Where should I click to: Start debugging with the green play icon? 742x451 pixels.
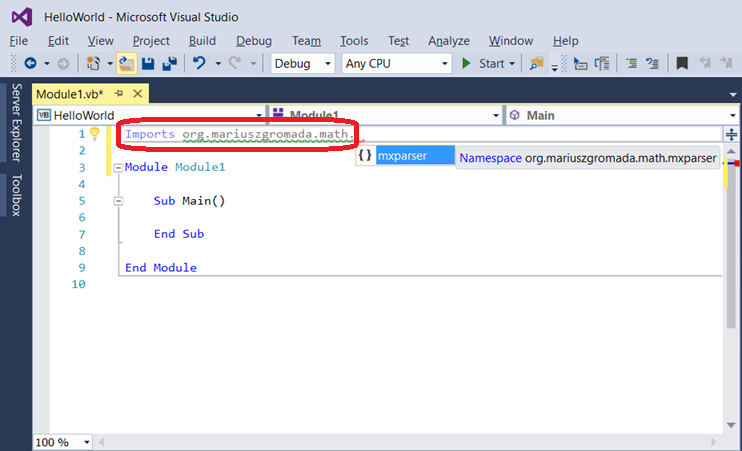click(x=466, y=63)
